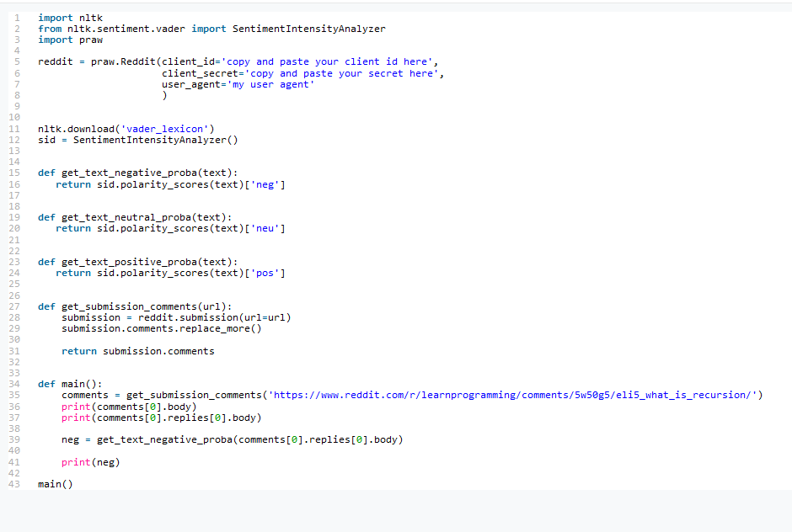Viewport: 792px width, 532px height.
Task: Click the string 'copy and paste your secret here'
Action: (x=342, y=74)
